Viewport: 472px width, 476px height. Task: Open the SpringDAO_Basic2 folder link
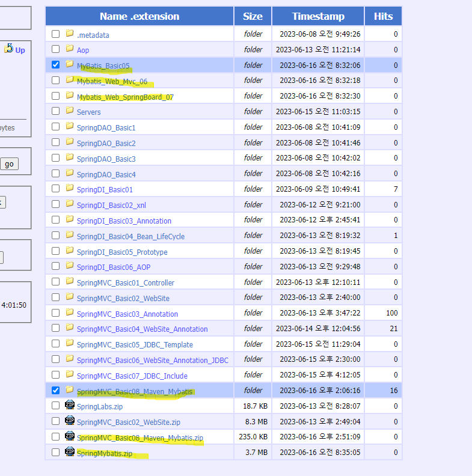pyautogui.click(x=106, y=143)
